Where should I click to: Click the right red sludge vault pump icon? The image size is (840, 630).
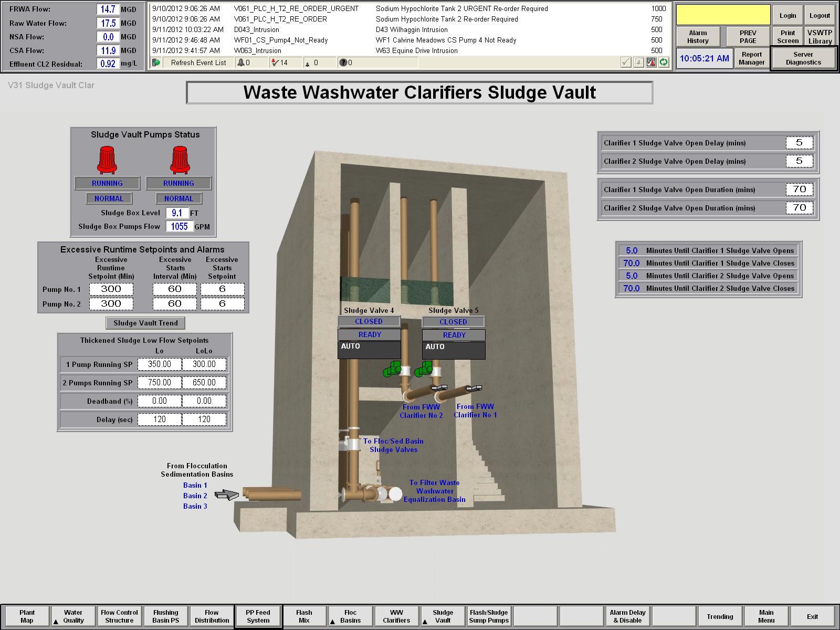tap(180, 160)
